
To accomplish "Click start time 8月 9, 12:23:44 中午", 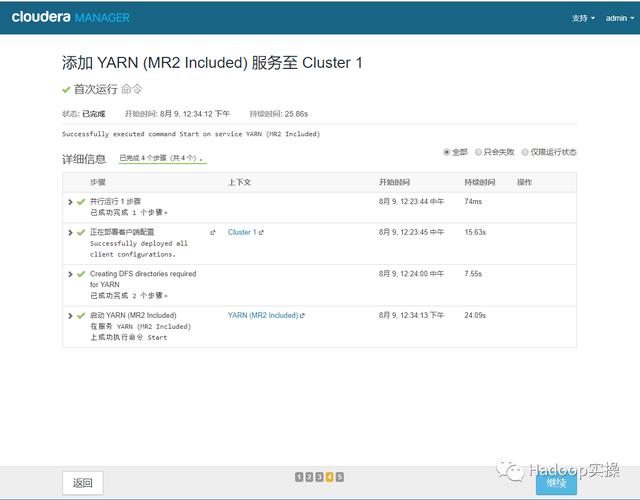I will click(x=411, y=201).
